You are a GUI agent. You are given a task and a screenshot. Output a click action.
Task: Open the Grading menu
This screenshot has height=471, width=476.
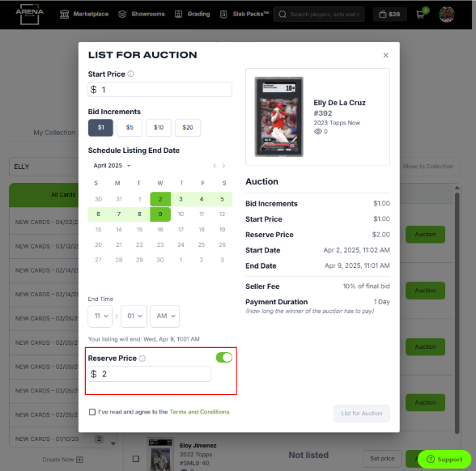(x=192, y=14)
